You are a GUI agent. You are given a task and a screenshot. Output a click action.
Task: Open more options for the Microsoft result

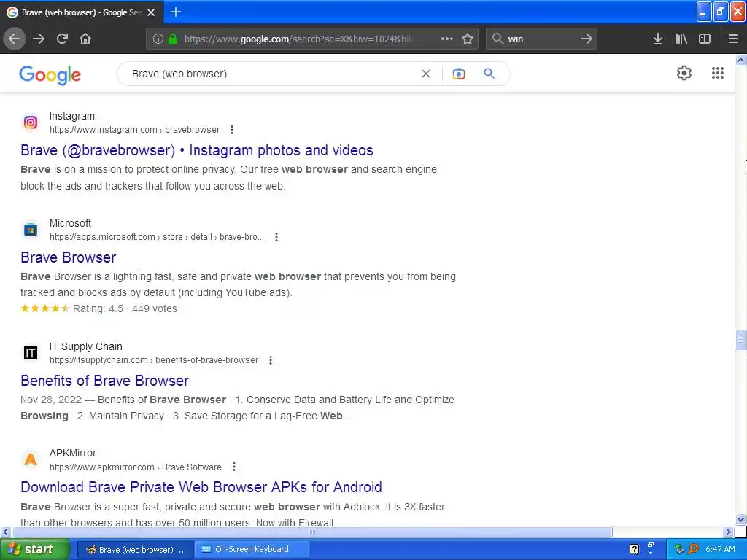tap(276, 237)
